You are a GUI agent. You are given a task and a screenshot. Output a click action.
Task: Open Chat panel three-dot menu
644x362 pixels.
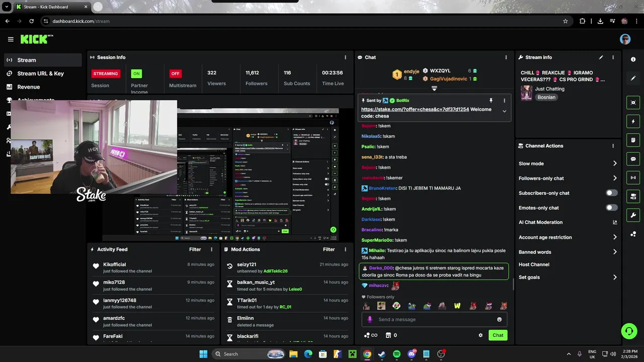coord(506,57)
